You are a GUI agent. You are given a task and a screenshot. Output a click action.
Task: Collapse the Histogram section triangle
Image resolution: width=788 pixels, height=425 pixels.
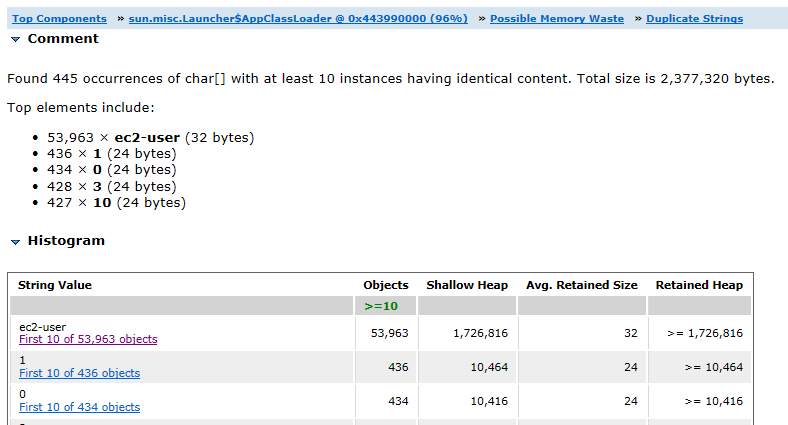pos(16,242)
